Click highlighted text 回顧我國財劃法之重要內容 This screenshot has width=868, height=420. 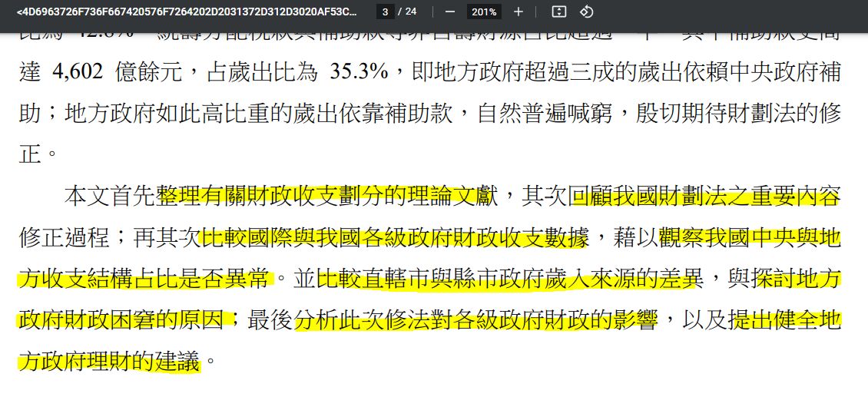(x=705, y=197)
